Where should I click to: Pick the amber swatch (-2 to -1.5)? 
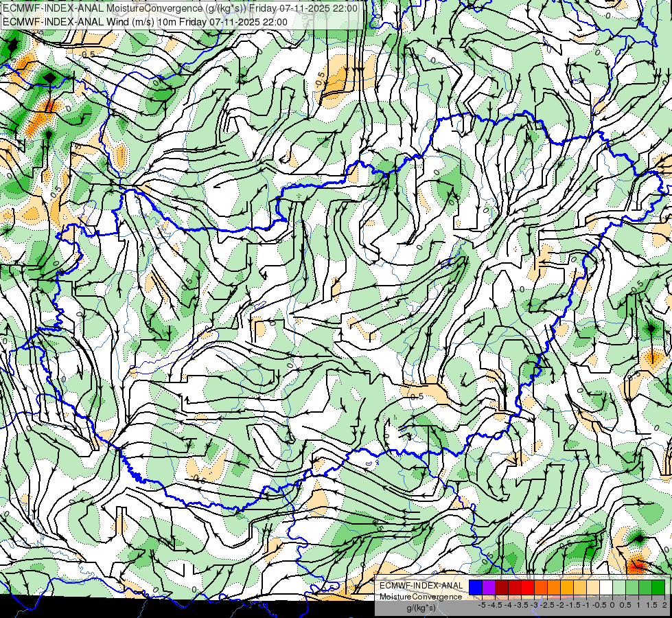[567, 588]
